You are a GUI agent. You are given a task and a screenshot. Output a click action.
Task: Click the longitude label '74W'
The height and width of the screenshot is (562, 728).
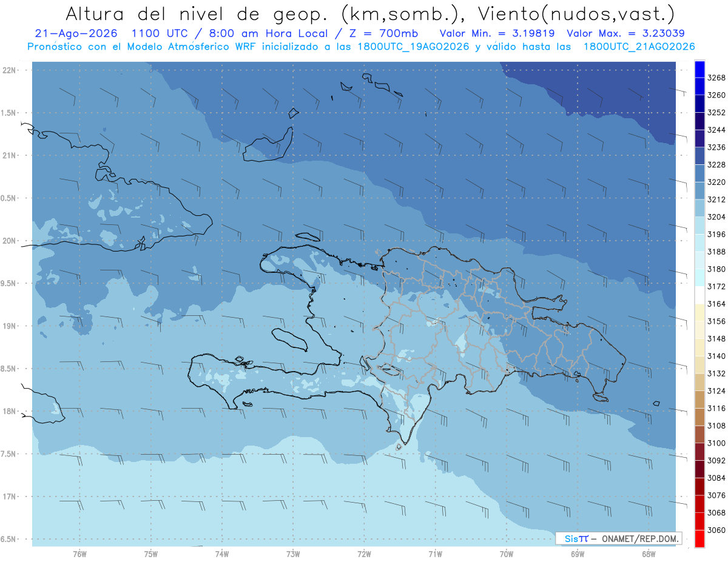(222, 554)
